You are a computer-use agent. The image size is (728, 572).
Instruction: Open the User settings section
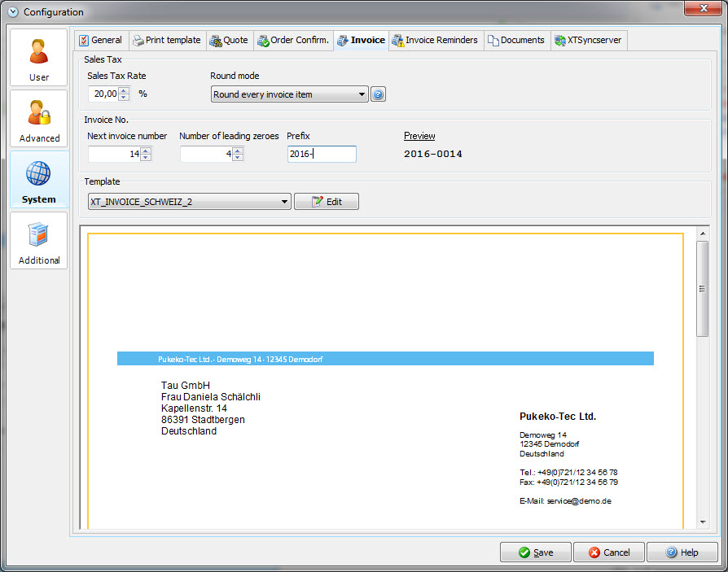pyautogui.click(x=38, y=58)
